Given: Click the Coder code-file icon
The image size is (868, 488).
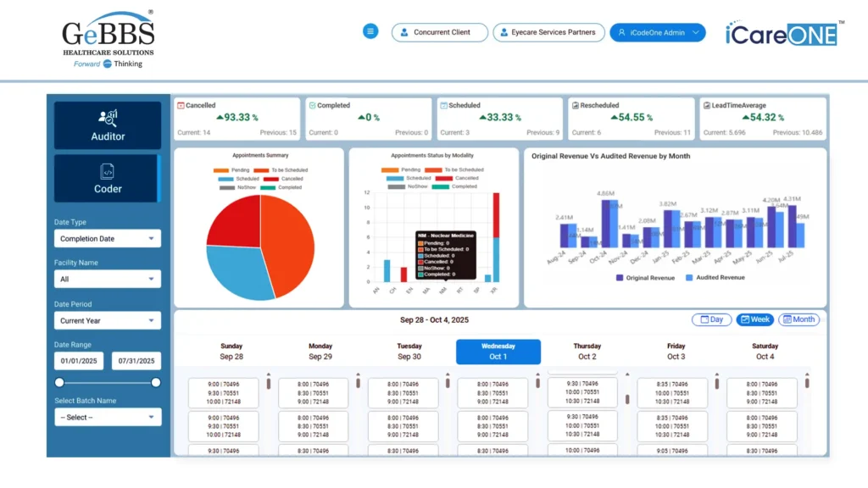Looking at the screenshot, I should click(108, 172).
